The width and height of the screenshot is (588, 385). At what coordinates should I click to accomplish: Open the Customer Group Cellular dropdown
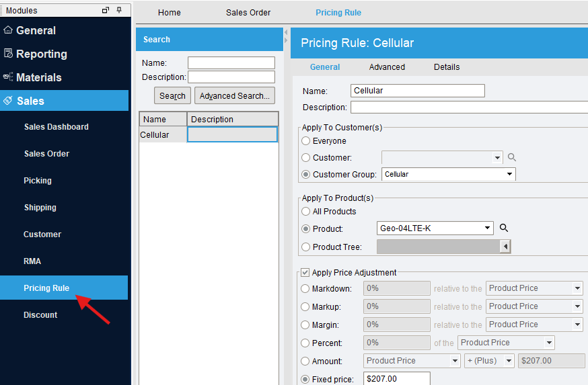(509, 174)
